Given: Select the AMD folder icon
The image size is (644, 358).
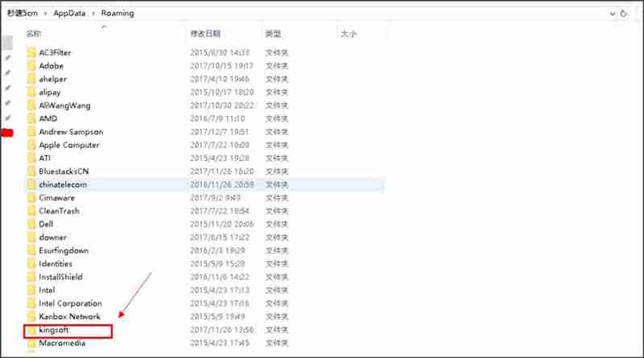Looking at the screenshot, I should tap(31, 118).
